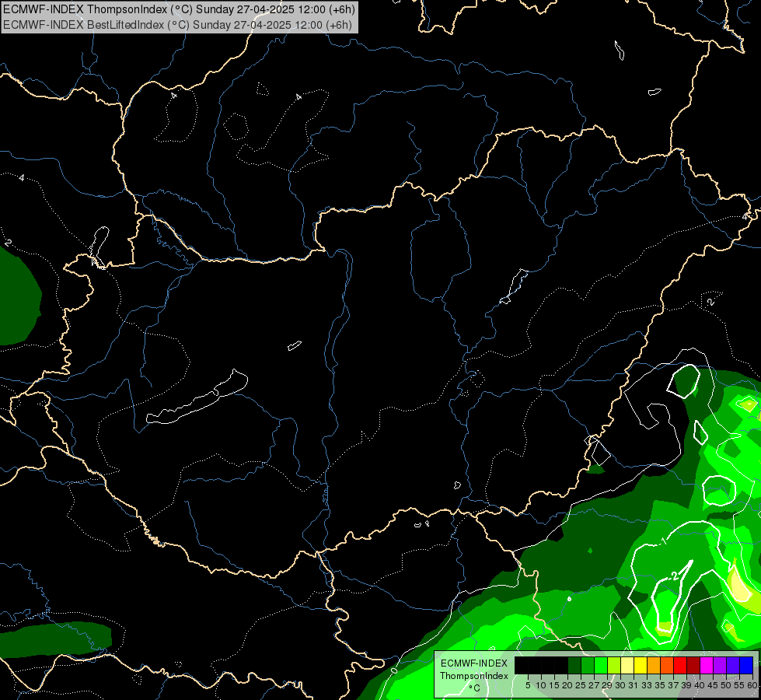Click the legend tick value '35'

tap(660, 685)
